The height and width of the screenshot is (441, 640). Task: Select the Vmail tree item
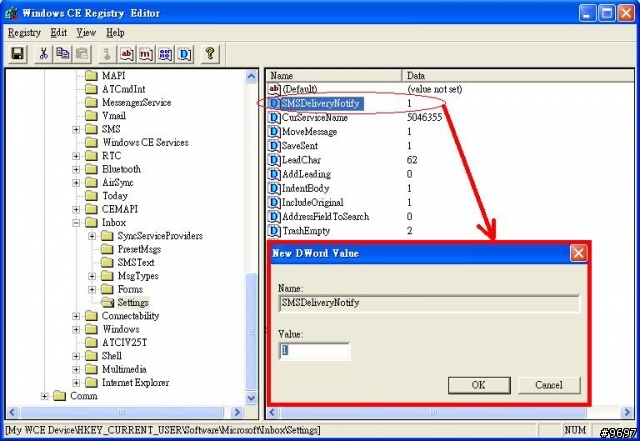114,116
